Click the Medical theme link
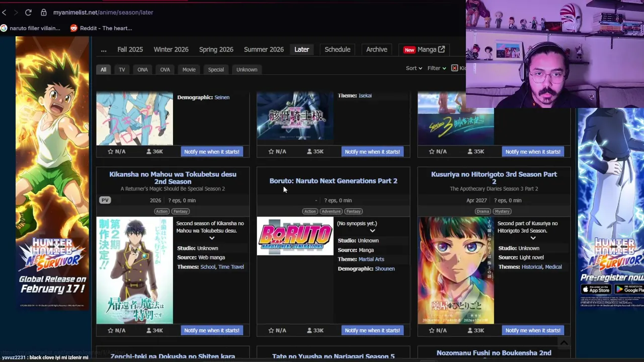 [x=553, y=267]
